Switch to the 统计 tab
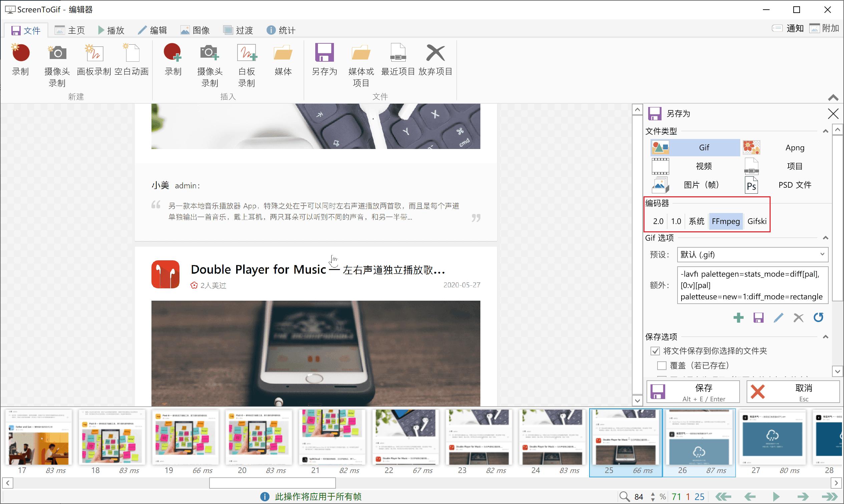The image size is (844, 504). click(x=281, y=30)
